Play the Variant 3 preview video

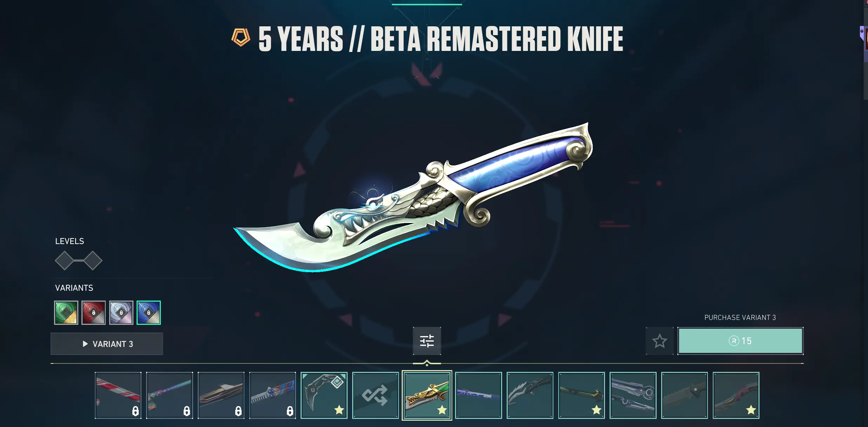pos(107,344)
